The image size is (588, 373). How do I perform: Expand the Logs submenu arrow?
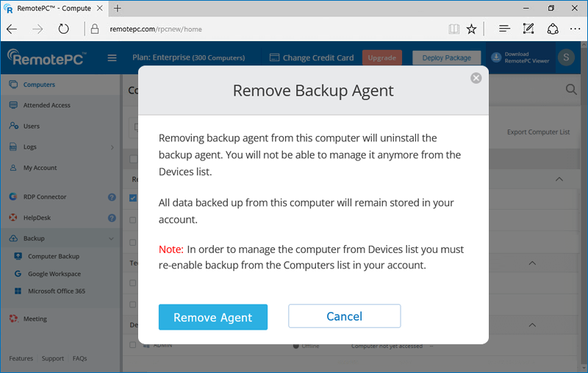tap(112, 147)
